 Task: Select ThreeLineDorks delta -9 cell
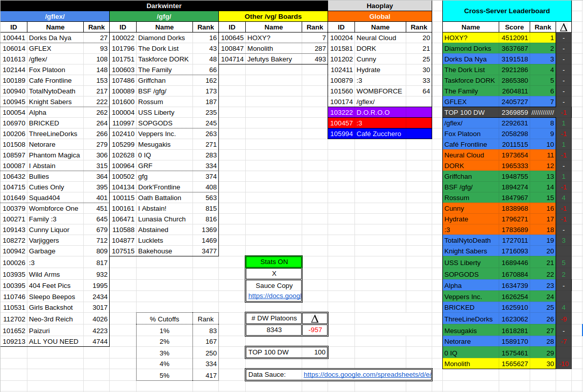click(564, 319)
